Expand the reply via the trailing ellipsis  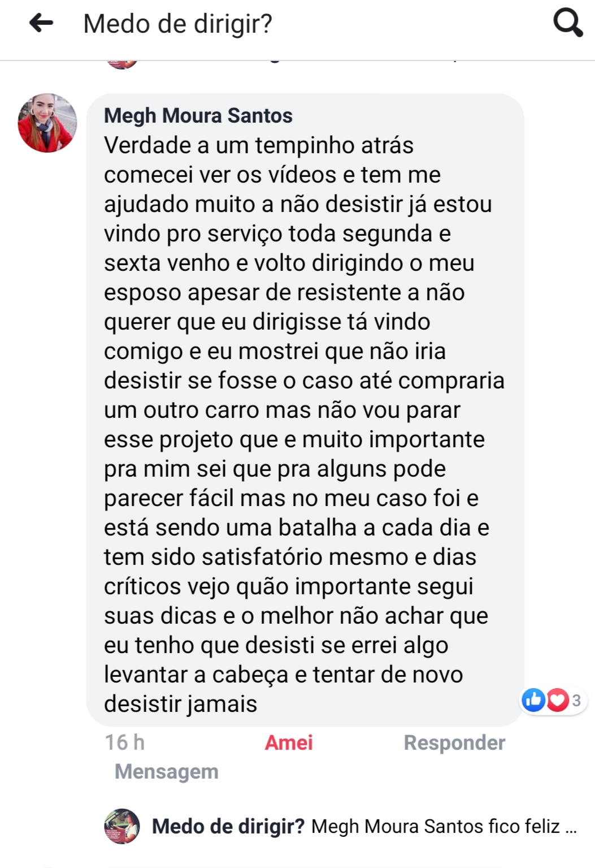pyautogui.click(x=571, y=827)
